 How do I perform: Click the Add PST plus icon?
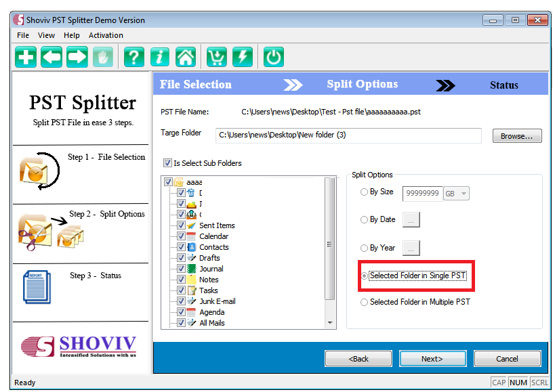[25, 57]
